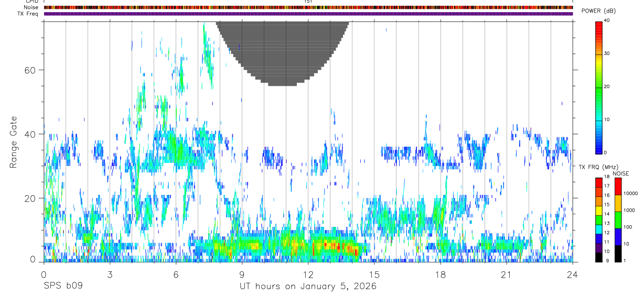644x297 pixels.
Task: Click the x-axis tick label '6'
Action: click(176, 274)
